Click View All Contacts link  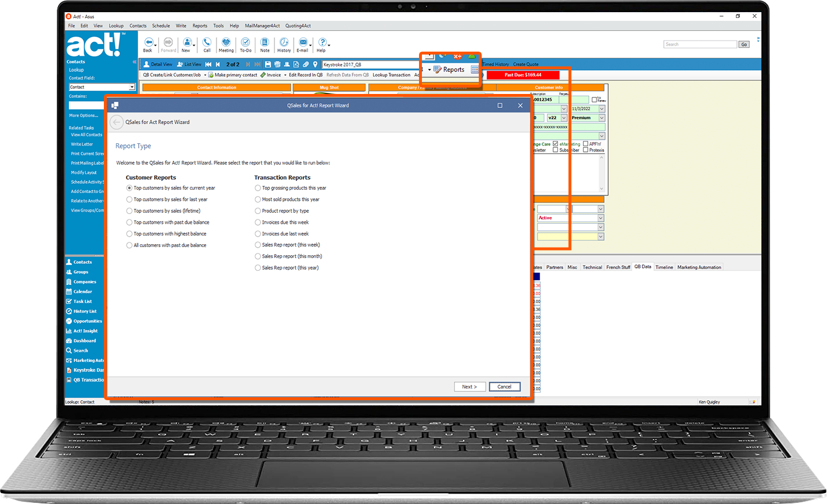[86, 135]
